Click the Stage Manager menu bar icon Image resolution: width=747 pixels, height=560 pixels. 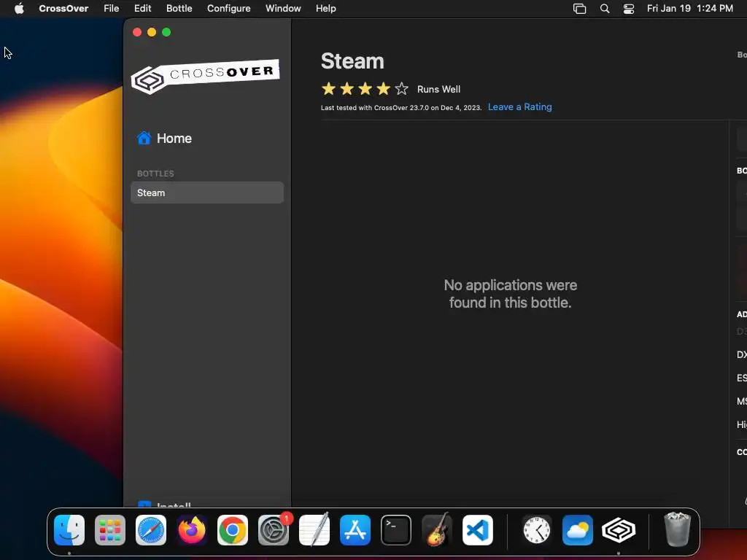(579, 9)
